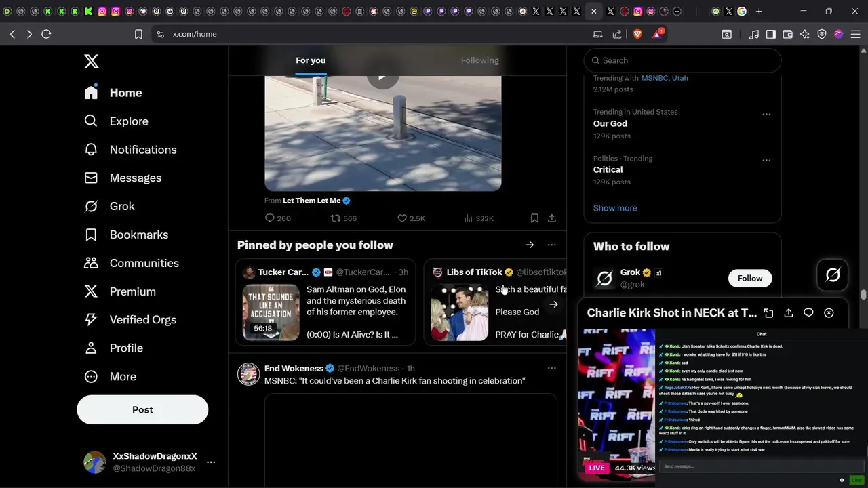Bookmark the video post
The height and width of the screenshot is (488, 868).
[534, 218]
